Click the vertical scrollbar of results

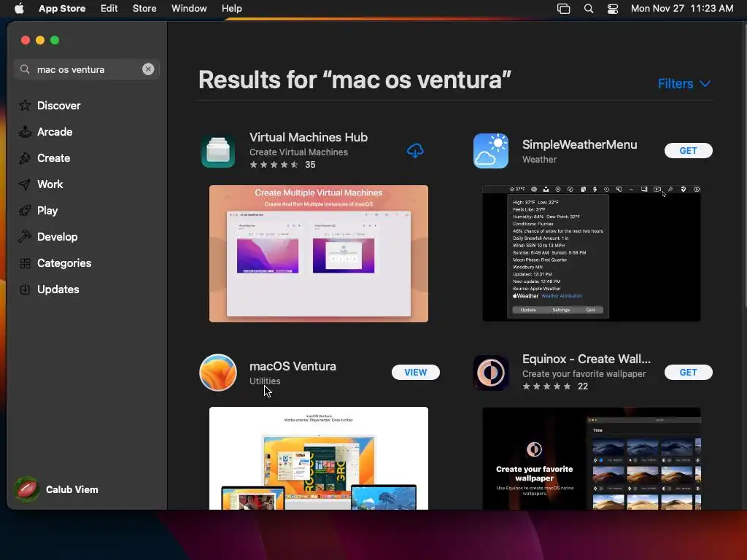(x=745, y=167)
